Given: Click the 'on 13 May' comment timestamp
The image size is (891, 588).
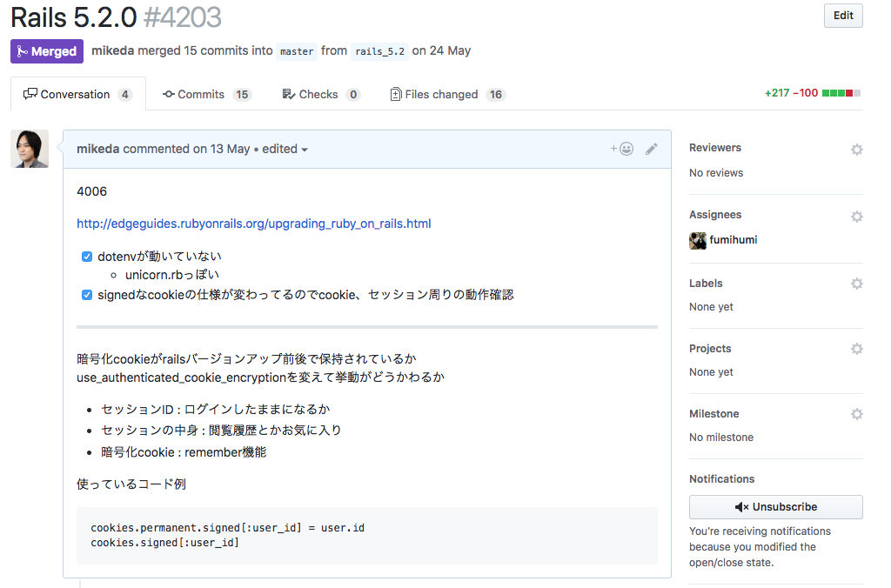Looking at the screenshot, I should [x=221, y=149].
